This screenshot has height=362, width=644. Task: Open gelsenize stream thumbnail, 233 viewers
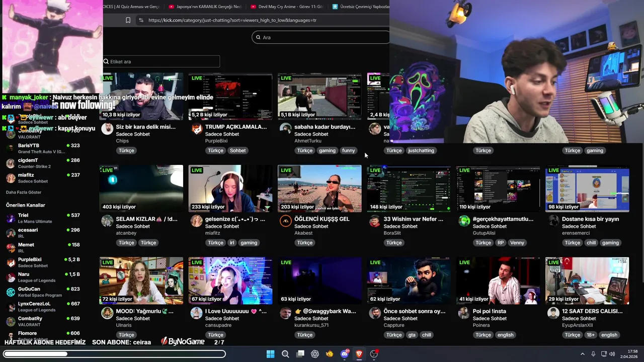pos(230,189)
